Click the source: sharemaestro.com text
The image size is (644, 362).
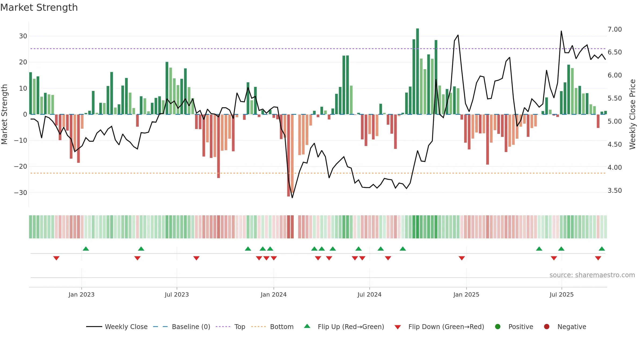592,275
